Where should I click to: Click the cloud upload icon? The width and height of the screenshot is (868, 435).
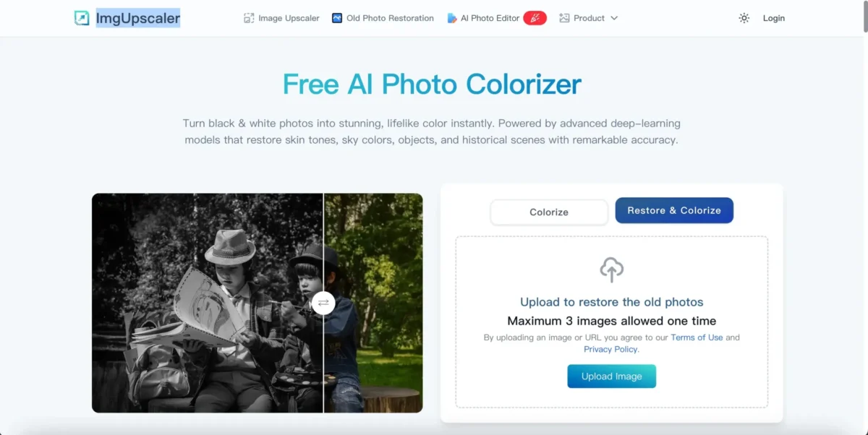(x=612, y=270)
